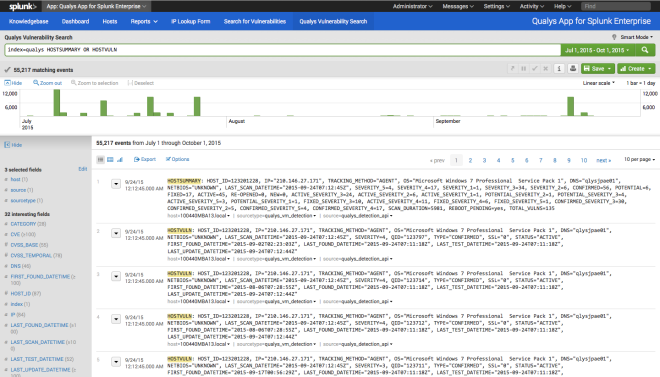
Task: Expand event 3 details arrow
Action: 116,276
